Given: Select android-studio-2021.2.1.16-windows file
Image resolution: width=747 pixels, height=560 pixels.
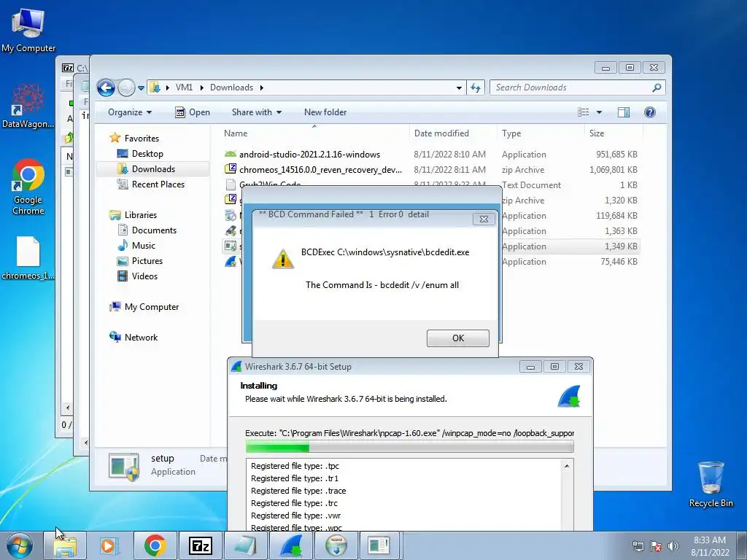Looking at the screenshot, I should 309,155.
